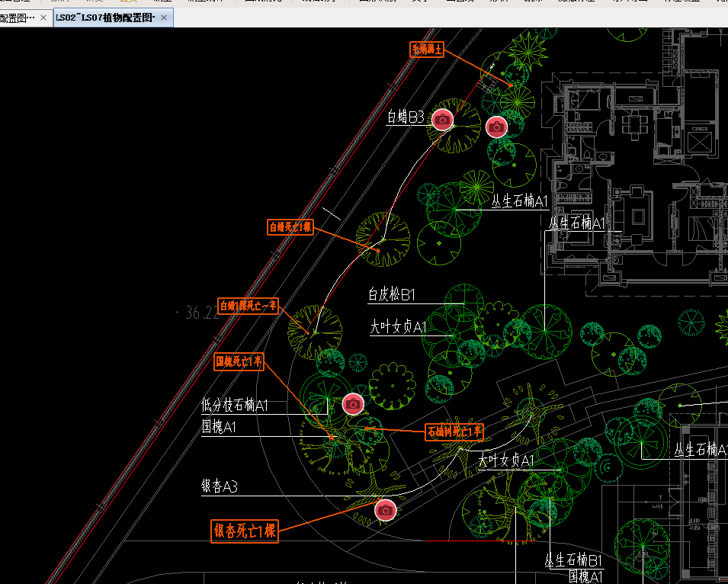Click the 白蜡B3 plant label
The image size is (728, 584).
point(405,117)
